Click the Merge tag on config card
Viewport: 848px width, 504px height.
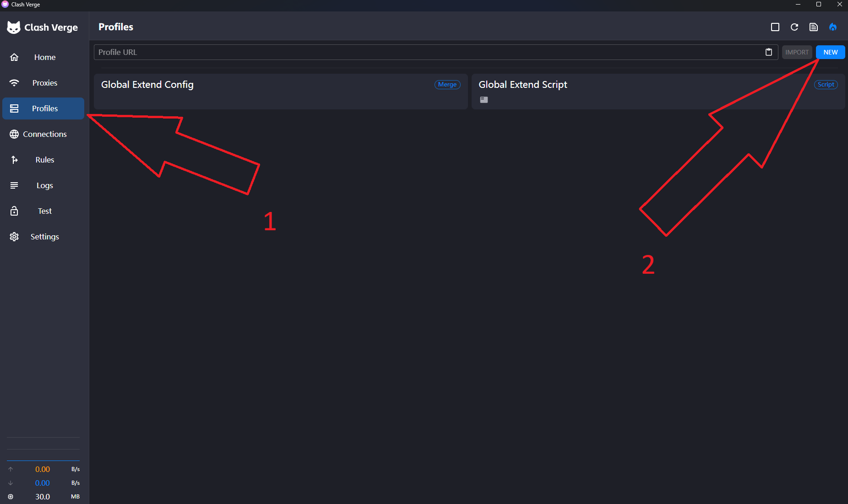pyautogui.click(x=447, y=85)
